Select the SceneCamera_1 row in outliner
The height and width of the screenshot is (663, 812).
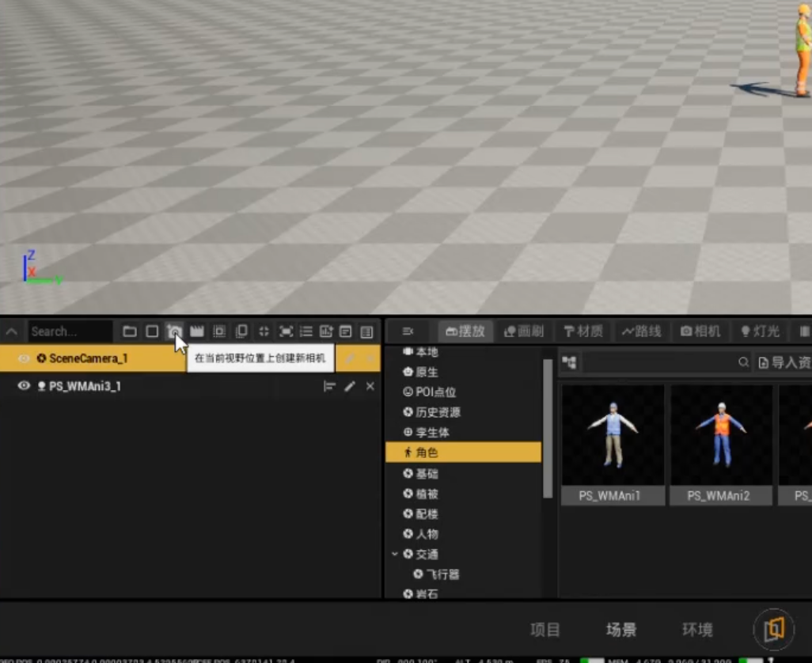click(x=190, y=358)
